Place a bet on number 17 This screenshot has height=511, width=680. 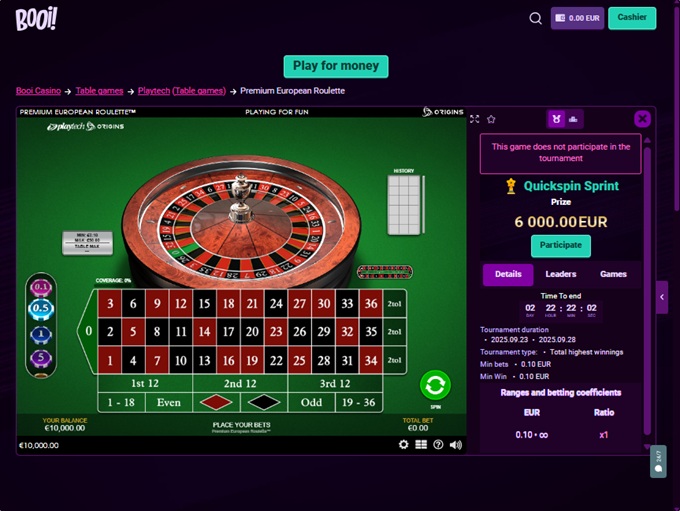229,332
